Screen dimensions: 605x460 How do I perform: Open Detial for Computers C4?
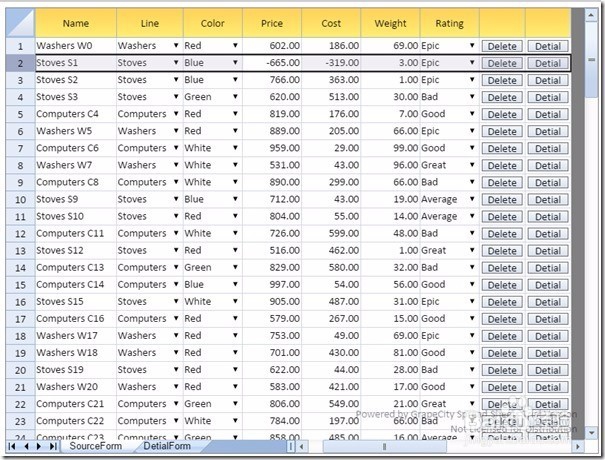tap(548, 114)
